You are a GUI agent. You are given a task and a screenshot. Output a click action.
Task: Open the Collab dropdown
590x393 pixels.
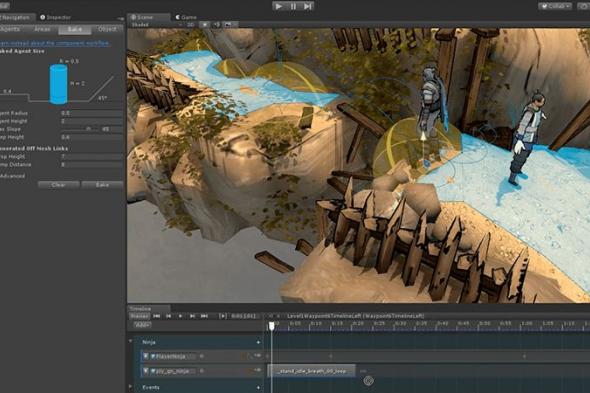tap(555, 6)
